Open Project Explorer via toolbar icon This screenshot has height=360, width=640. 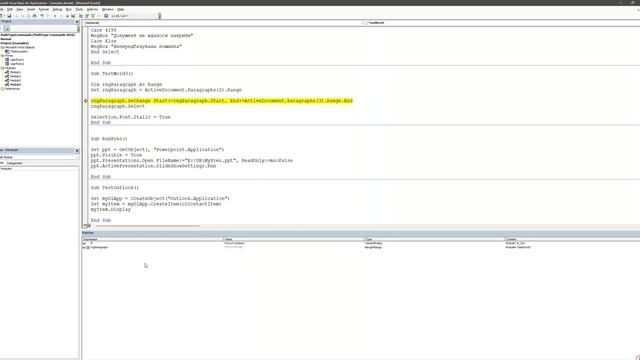click(x=80, y=16)
